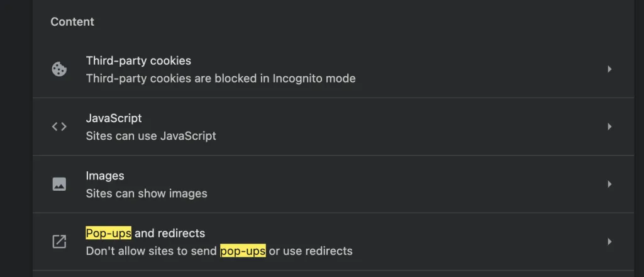Click 'Sites can use JavaScript' description
Viewport: 644px width, 277px height.
[151, 135]
